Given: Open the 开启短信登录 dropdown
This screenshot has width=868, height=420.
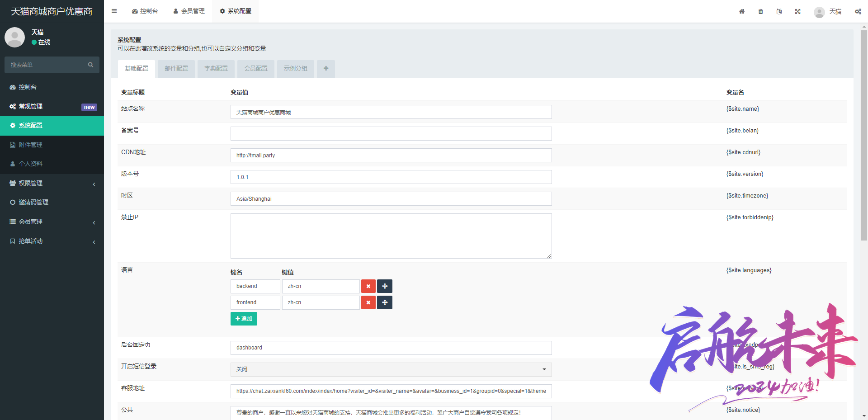Looking at the screenshot, I should click(391, 369).
